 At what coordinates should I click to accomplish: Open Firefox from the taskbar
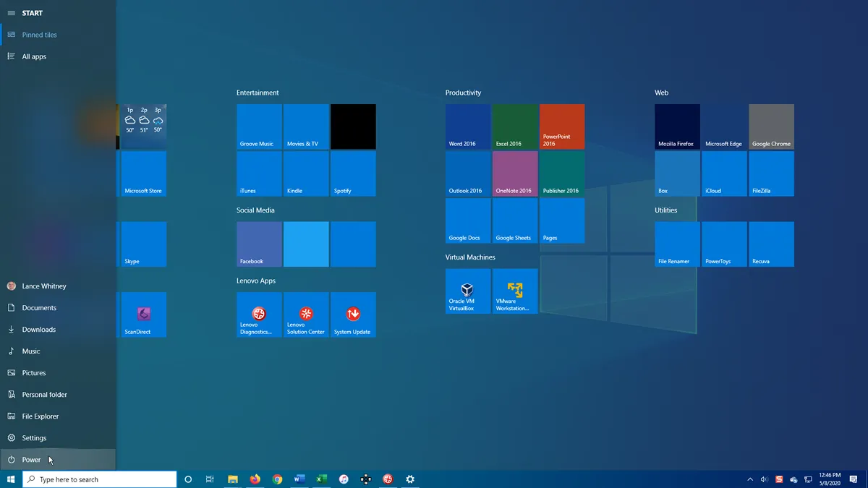click(255, 479)
